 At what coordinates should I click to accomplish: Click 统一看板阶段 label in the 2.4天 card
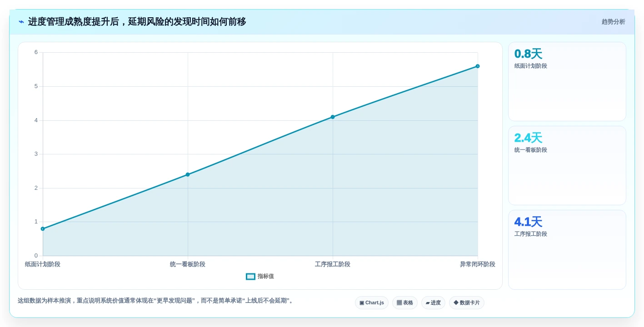click(x=531, y=150)
